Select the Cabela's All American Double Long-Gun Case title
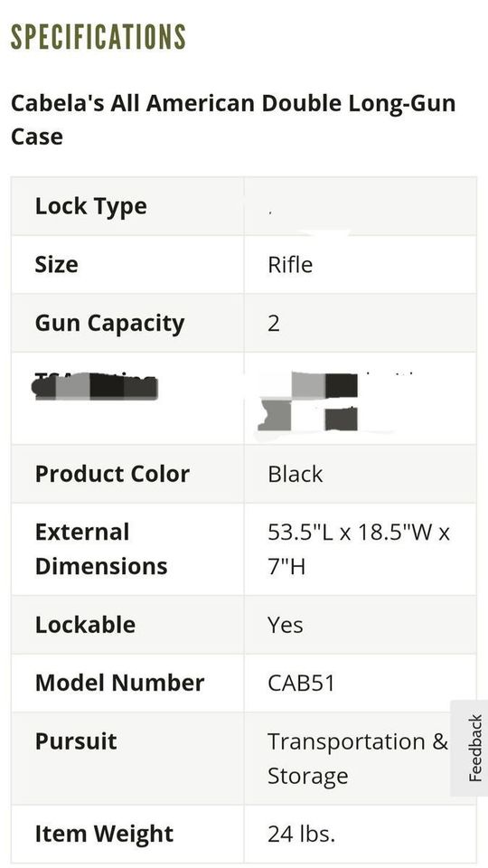This screenshot has width=488, height=868. [233, 119]
